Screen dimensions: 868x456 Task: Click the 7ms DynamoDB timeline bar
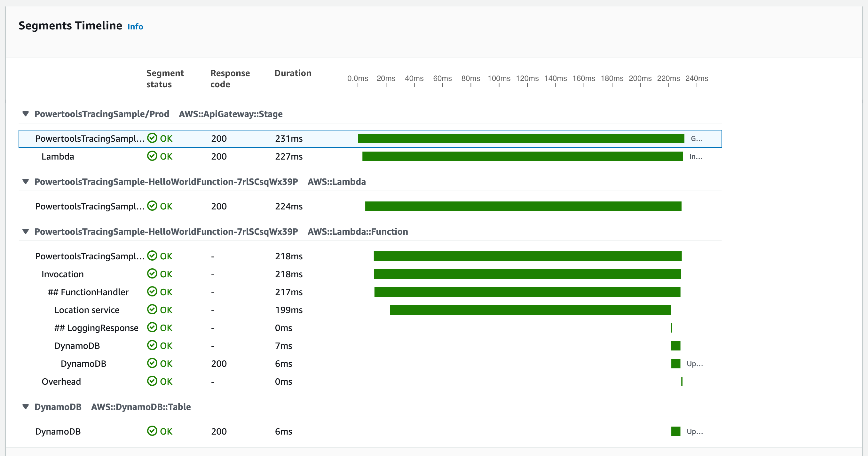point(675,345)
